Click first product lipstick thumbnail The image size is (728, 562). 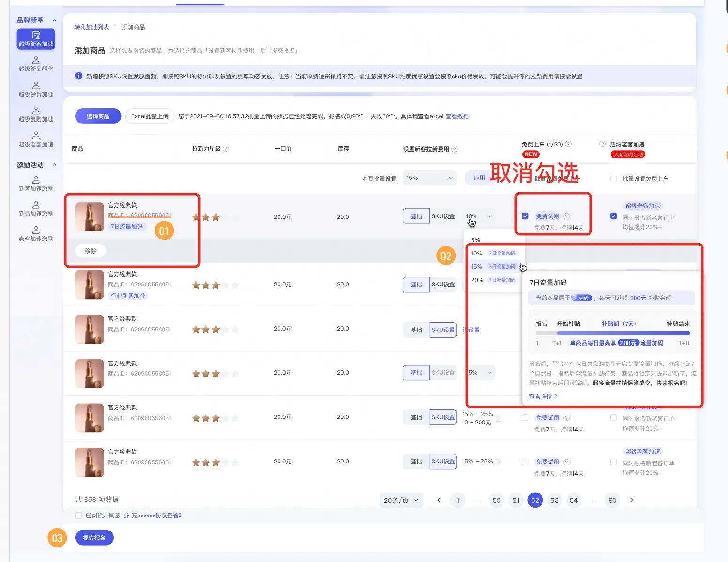pyautogui.click(x=90, y=217)
